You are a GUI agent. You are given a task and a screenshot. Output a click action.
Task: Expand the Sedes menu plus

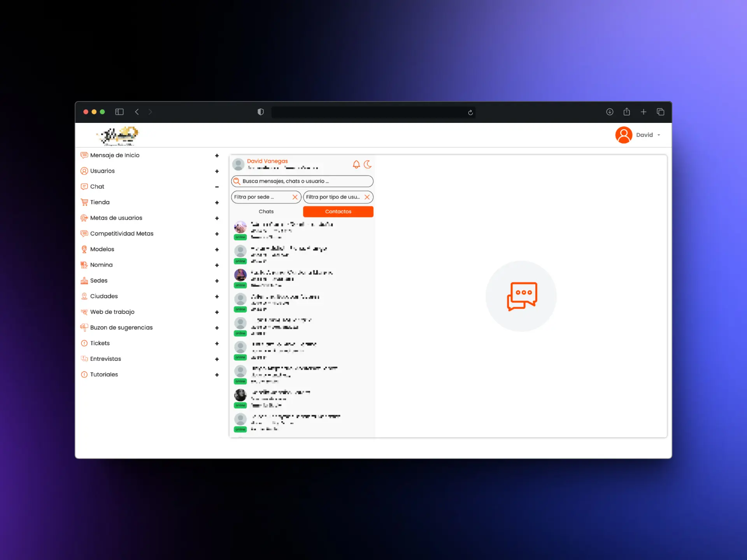[217, 281]
